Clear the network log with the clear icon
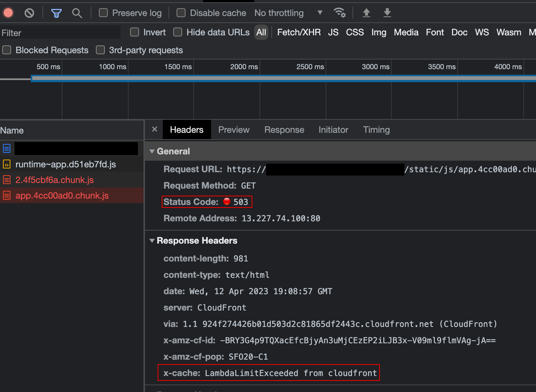This screenshot has width=536, height=392. [x=29, y=12]
